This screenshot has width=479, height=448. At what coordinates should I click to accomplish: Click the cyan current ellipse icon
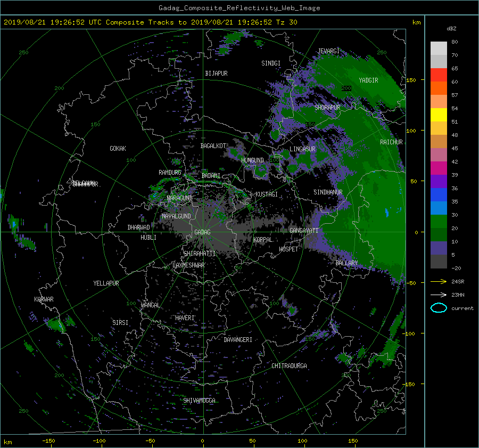pyautogui.click(x=439, y=308)
